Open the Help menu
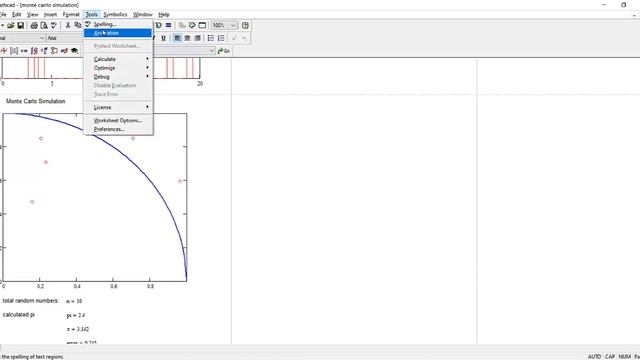 [x=164, y=14]
